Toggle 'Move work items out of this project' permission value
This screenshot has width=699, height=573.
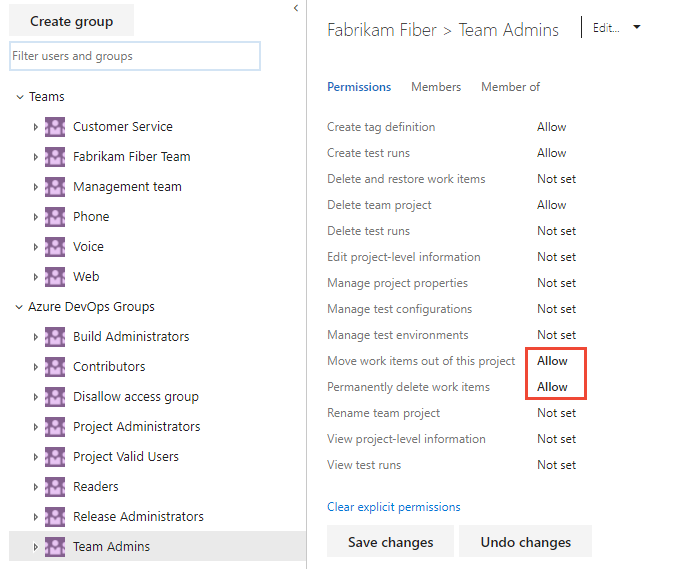[x=552, y=361]
